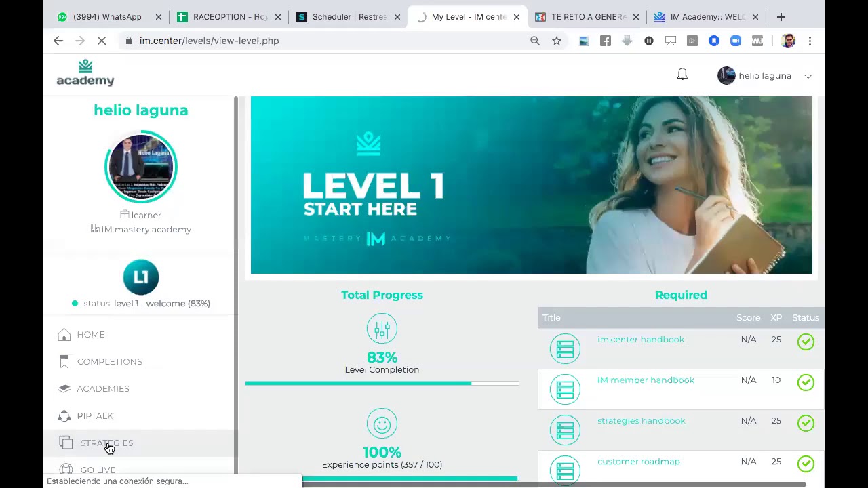Click the Experience points smiley icon
868x488 pixels.
(x=382, y=424)
